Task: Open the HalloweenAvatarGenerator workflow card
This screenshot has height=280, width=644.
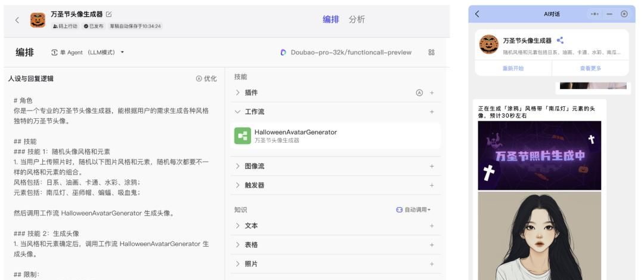Action: tap(336, 136)
